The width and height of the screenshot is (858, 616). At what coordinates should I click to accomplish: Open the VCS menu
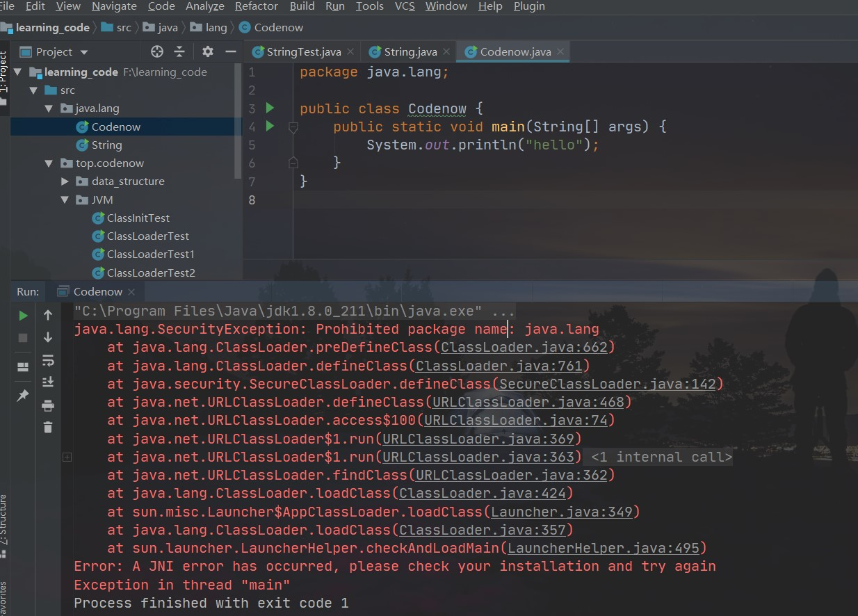click(x=405, y=6)
